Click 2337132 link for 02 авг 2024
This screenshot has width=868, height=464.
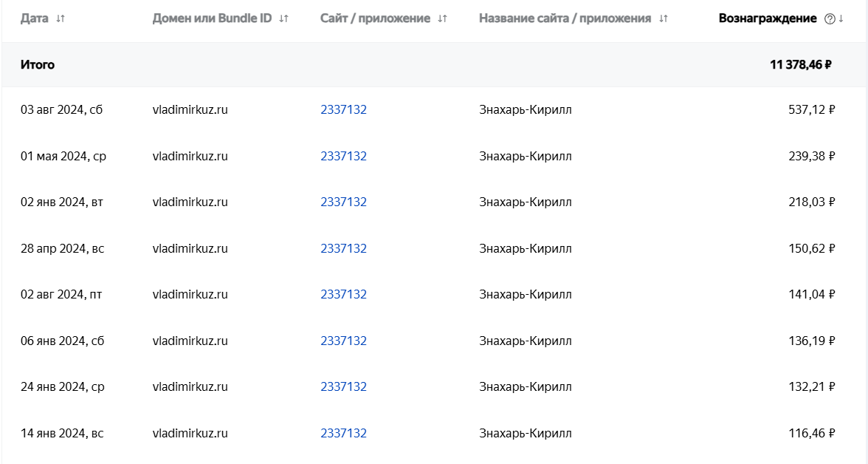(x=343, y=294)
